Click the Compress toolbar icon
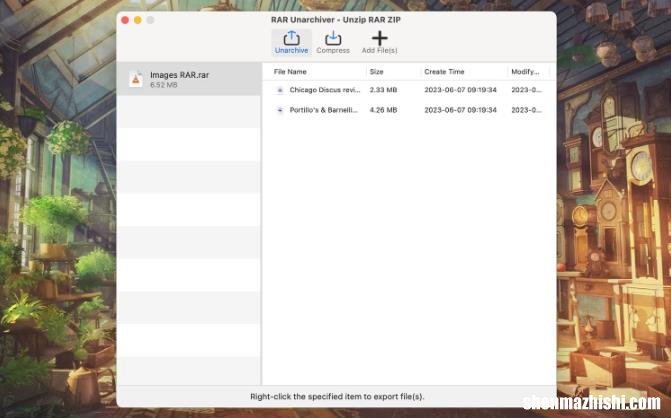 coord(333,39)
